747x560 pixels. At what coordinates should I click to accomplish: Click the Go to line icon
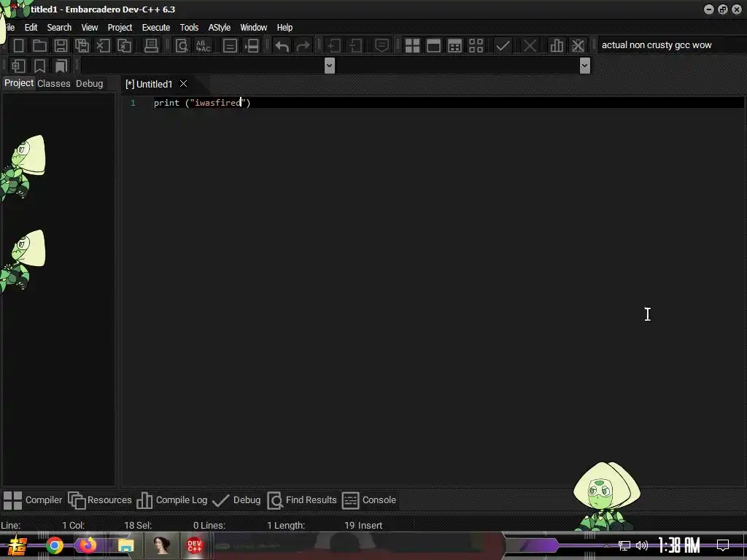pyautogui.click(x=251, y=46)
